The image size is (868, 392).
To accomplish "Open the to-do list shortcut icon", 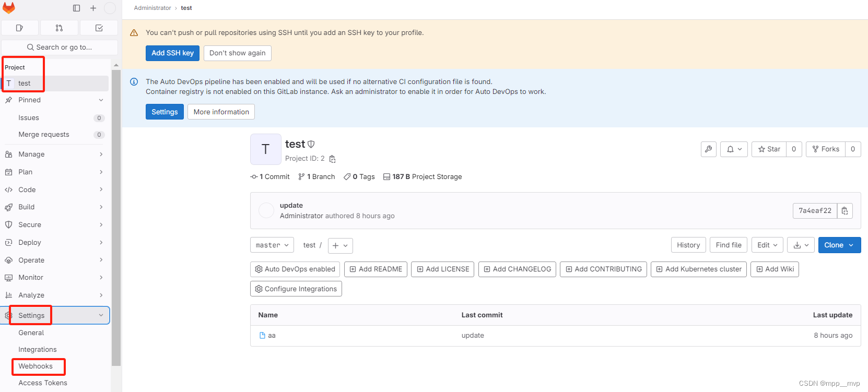I will (x=99, y=28).
